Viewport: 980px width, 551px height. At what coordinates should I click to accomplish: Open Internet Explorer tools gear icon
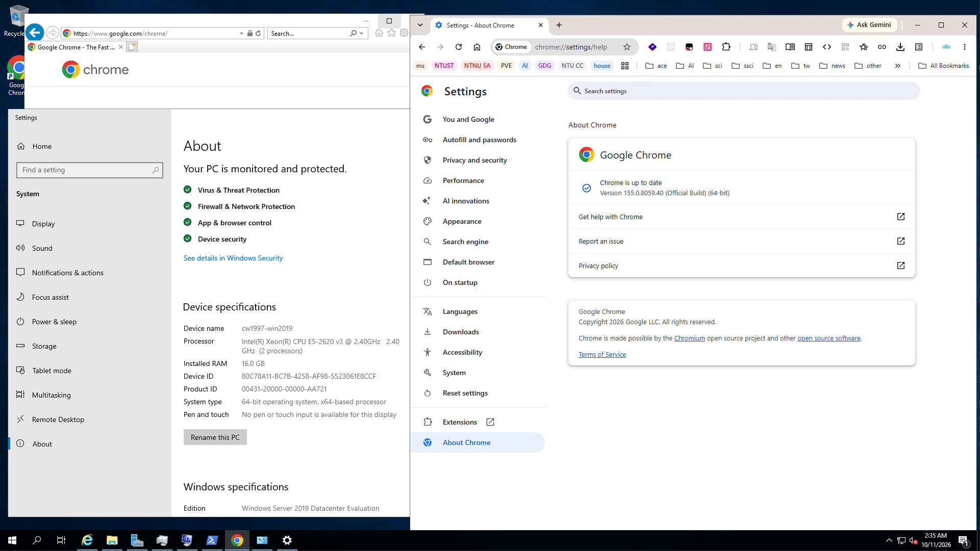404,33
